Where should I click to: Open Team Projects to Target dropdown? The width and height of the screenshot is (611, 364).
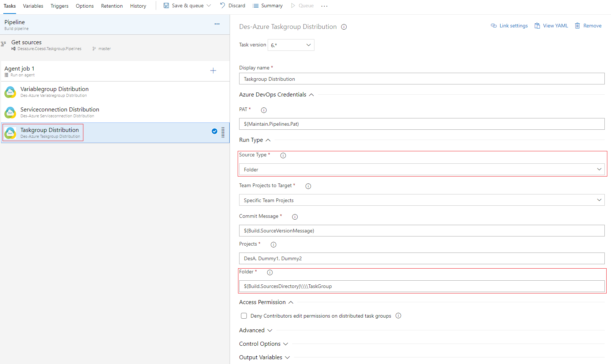pos(422,200)
